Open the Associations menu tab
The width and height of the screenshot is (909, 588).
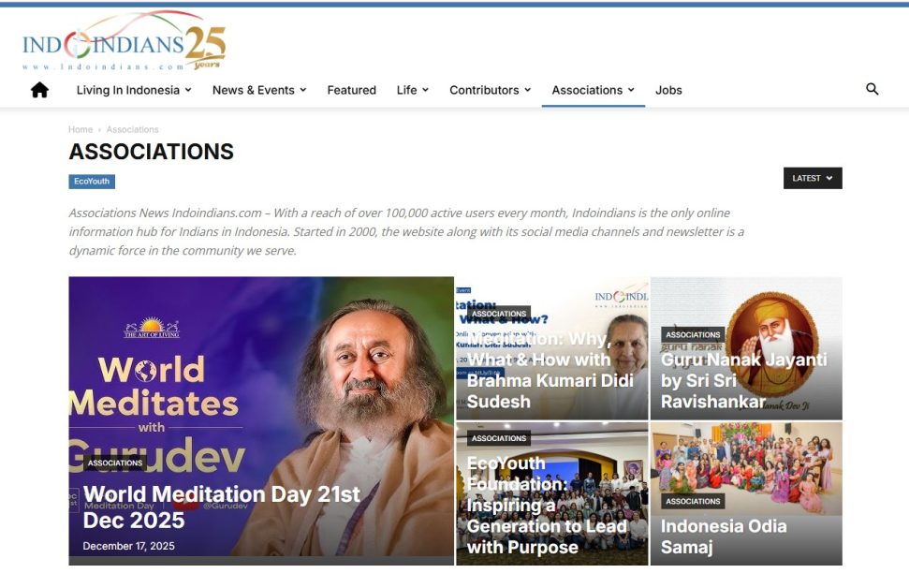point(594,90)
